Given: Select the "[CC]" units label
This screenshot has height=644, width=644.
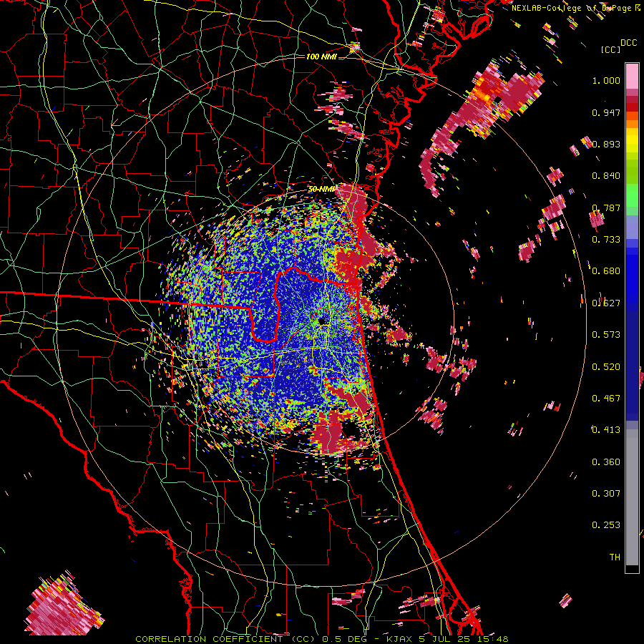Looking at the screenshot, I should click(611, 49).
